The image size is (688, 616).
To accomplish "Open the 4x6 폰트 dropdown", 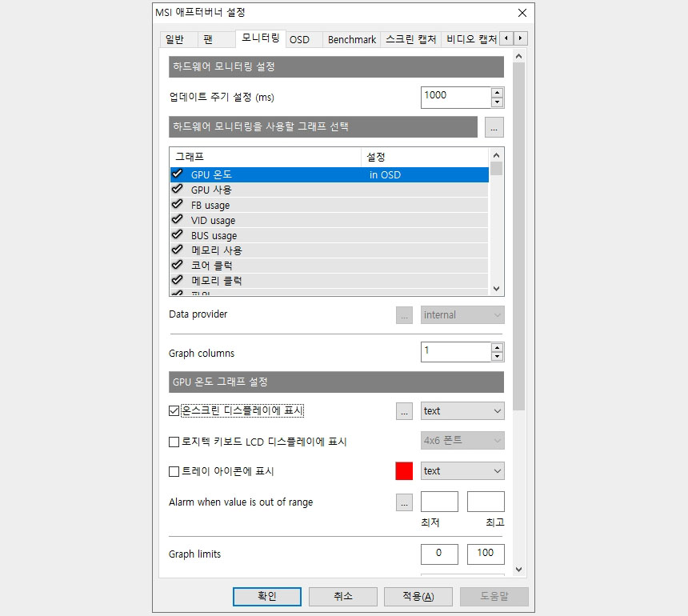I will point(462,441).
